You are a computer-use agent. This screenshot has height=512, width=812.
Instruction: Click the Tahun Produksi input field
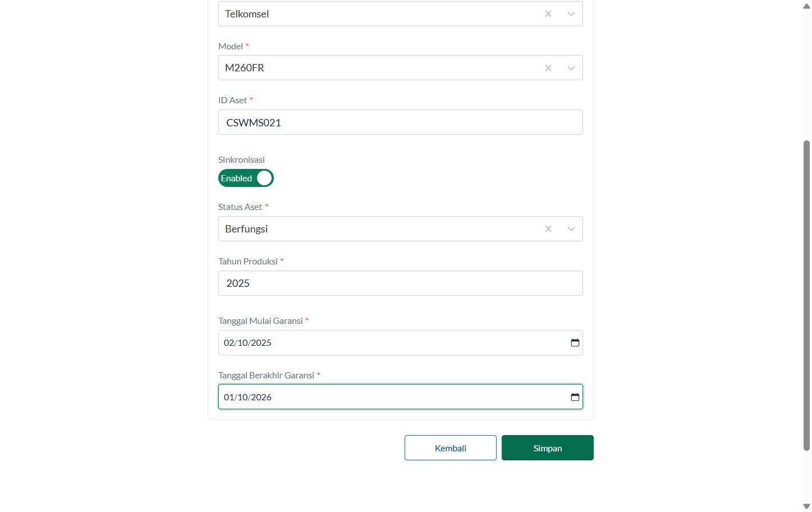click(x=401, y=284)
